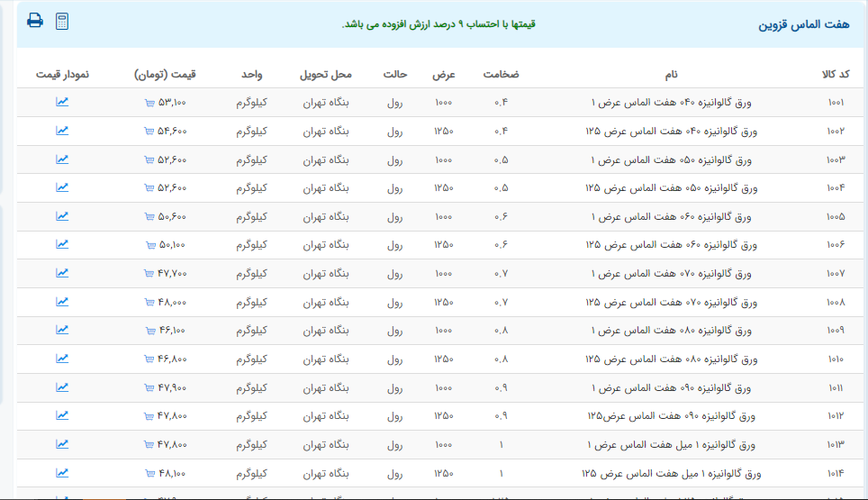Screen dimensions: 868x500
Task: Add item priced 54,600 via cart icon
Action: click(x=149, y=132)
